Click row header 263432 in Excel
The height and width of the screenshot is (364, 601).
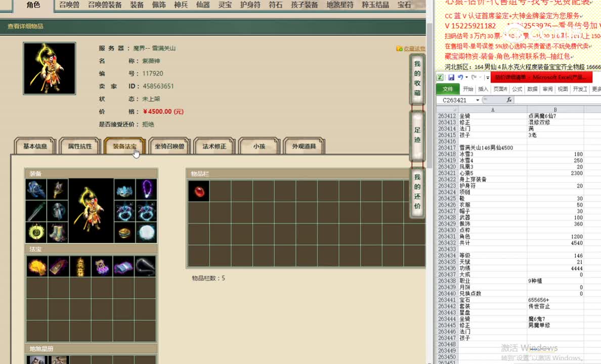tap(447, 243)
